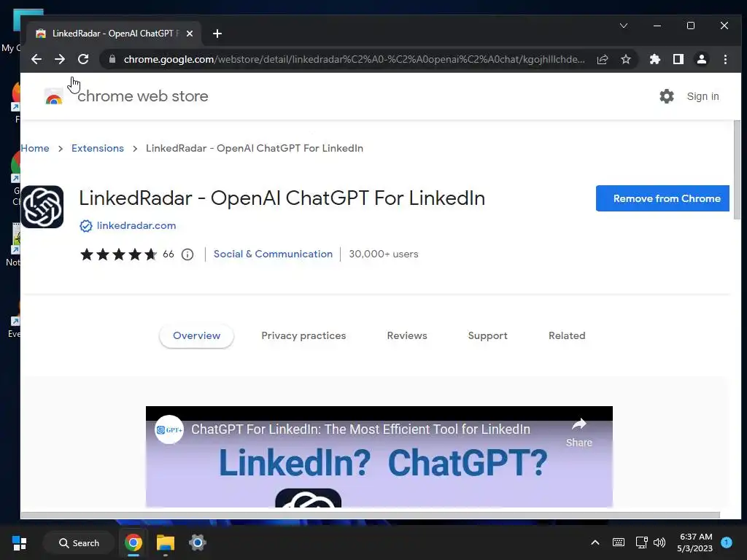This screenshot has height=560, width=747.
Task: Click verified publisher badge icon
Action: point(86,226)
